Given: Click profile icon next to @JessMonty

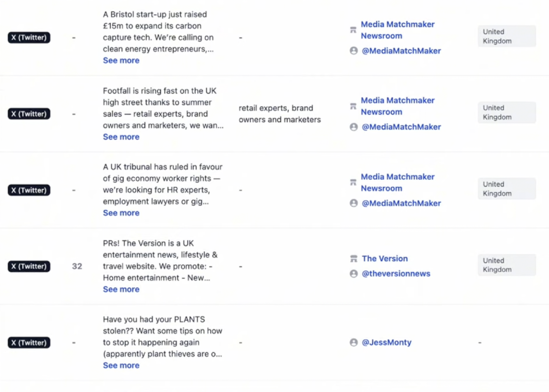Looking at the screenshot, I should 353,342.
